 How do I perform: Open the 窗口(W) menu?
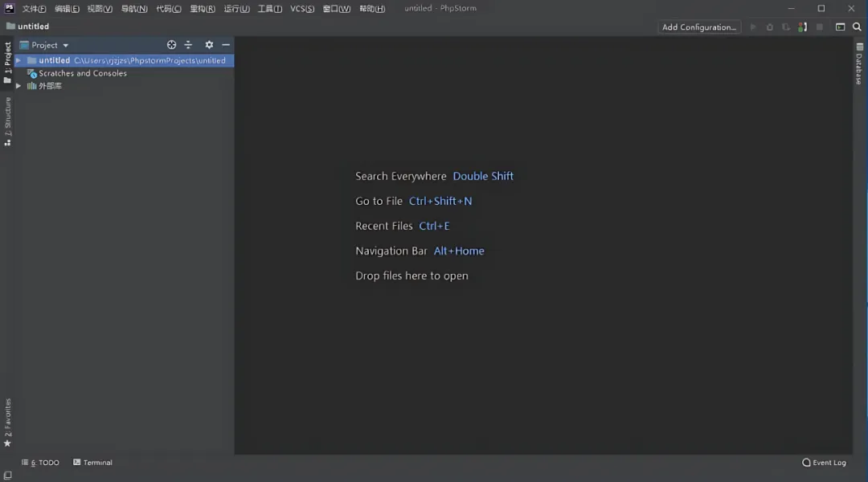coord(337,8)
